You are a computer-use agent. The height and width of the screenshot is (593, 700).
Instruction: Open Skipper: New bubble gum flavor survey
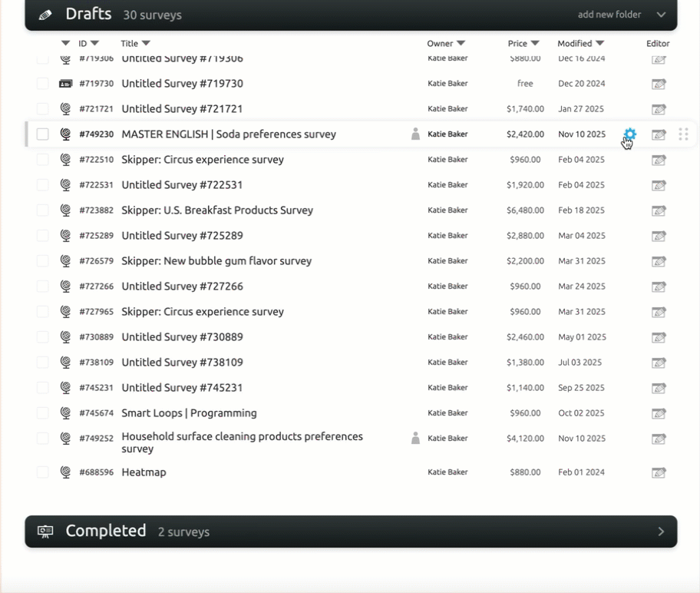point(216,261)
